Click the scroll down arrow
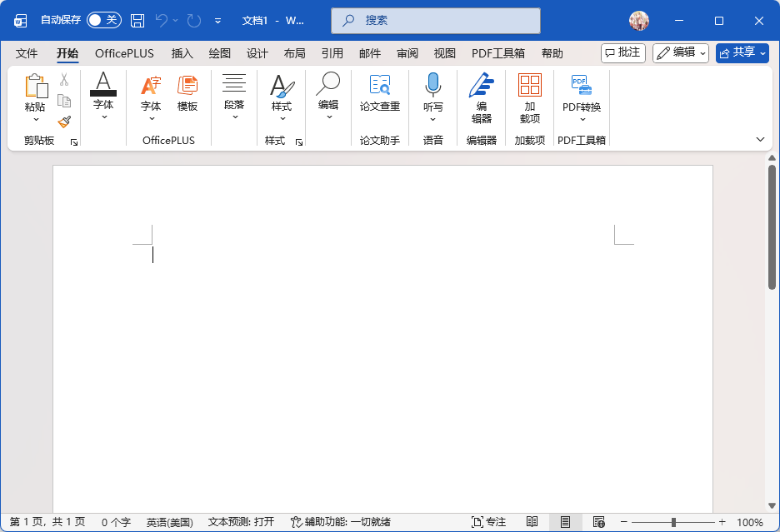Screen dimensions: 780x532 point(772,506)
